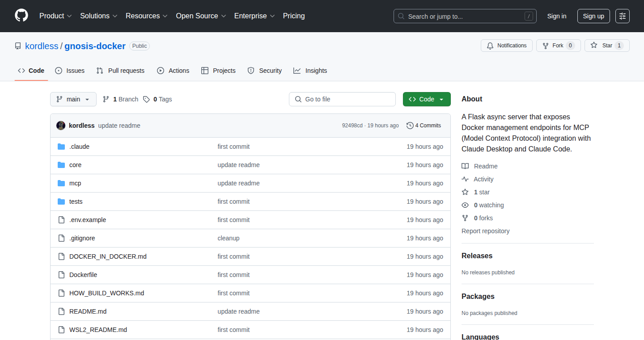The image size is (644, 340).
Task: Click the tag icon next to Tags
Action: [x=146, y=99]
